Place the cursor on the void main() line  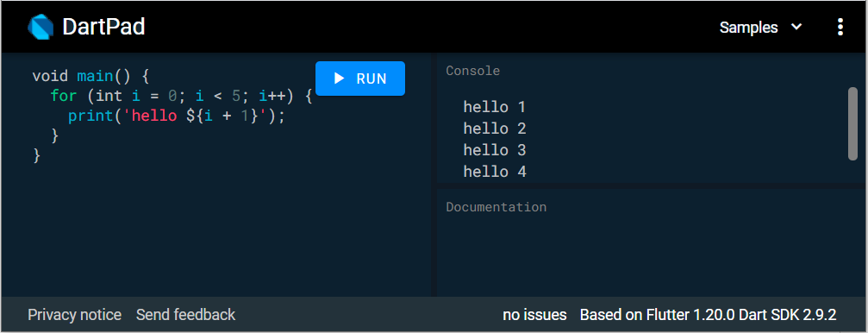coord(91,75)
